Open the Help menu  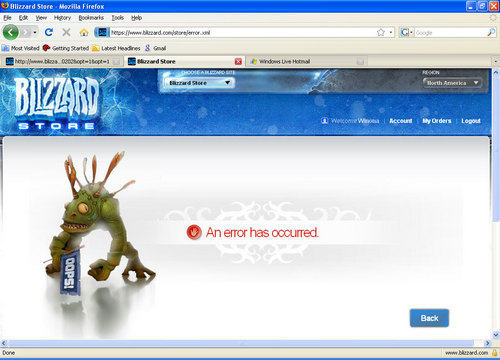coord(136,18)
